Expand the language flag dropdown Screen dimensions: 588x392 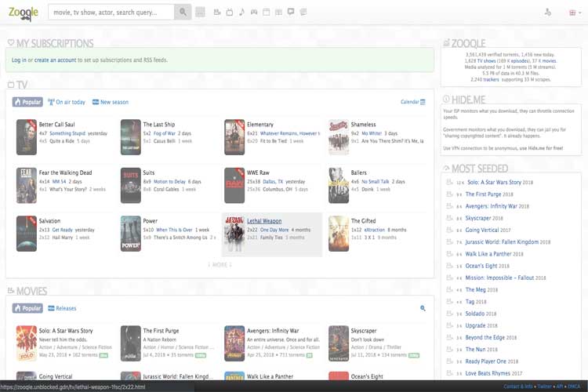[x=575, y=13]
